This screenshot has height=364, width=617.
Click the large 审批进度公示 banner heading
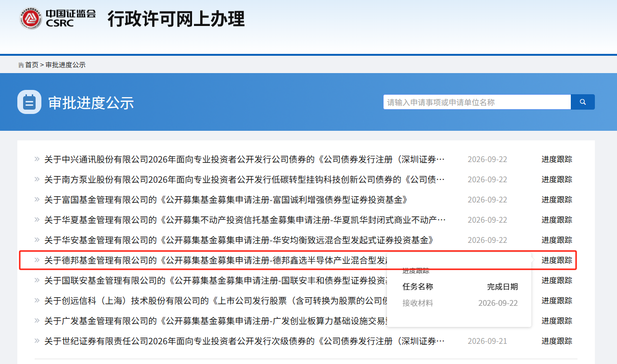[91, 102]
